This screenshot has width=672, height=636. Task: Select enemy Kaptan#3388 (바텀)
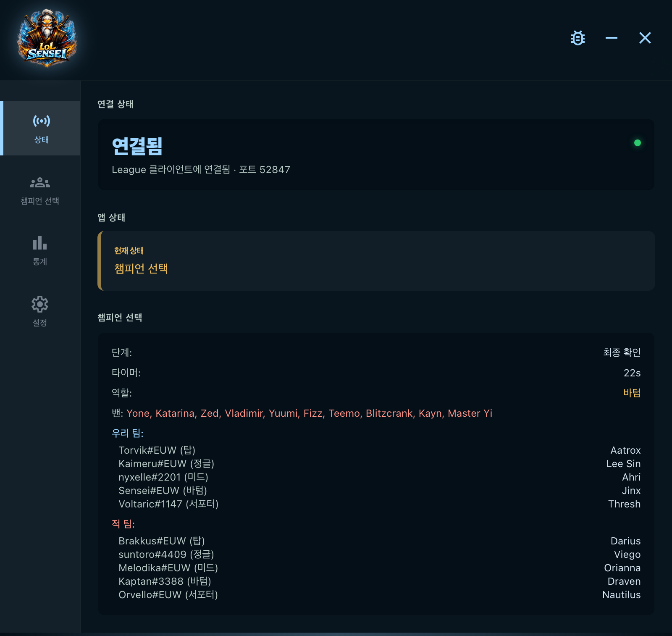[x=165, y=581]
